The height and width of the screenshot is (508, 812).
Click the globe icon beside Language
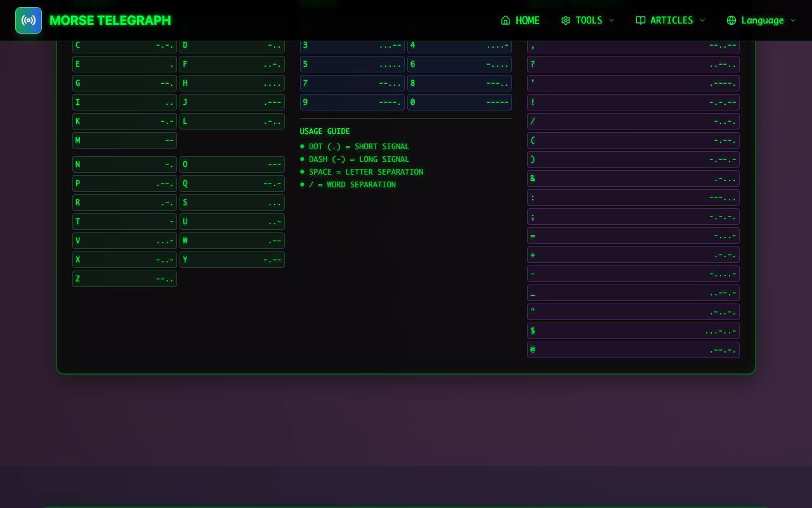[x=731, y=20]
